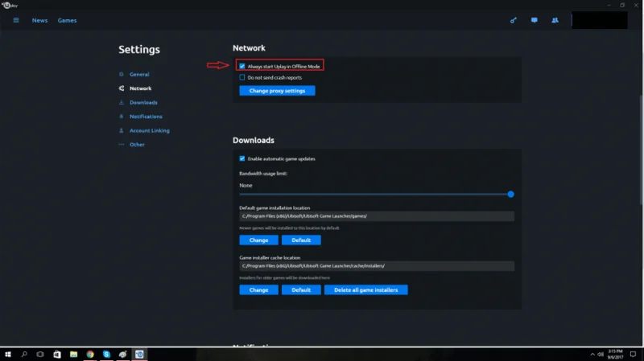Select Downloads settings category
Image resolution: width=644 pixels, height=361 pixels.
(143, 102)
